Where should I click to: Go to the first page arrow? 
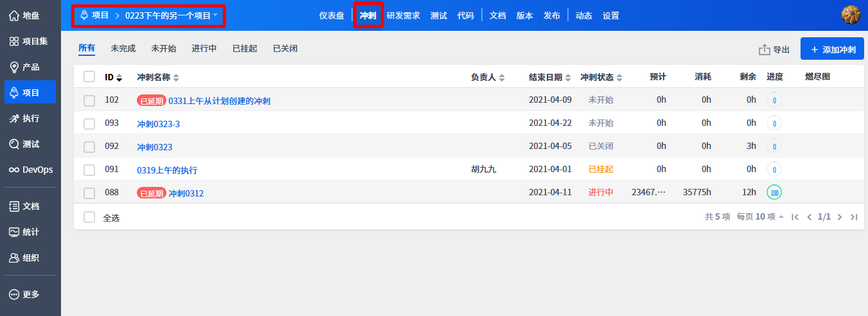(x=795, y=217)
